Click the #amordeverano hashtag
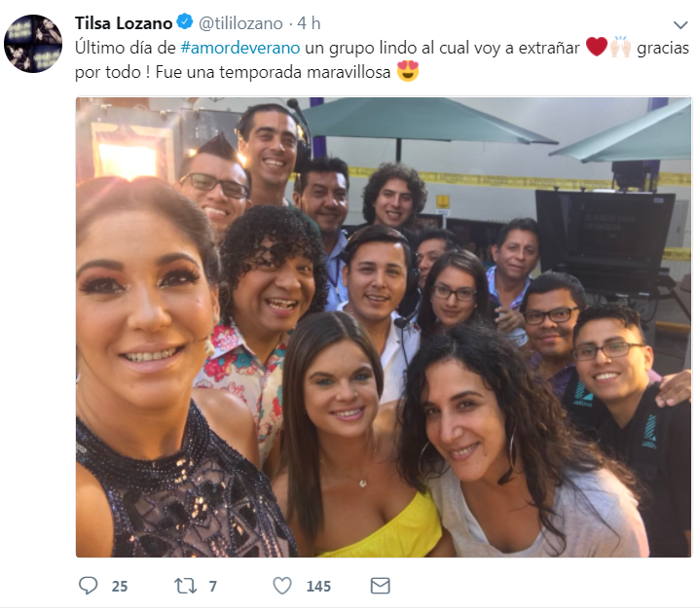This screenshot has height=611, width=700. (x=240, y=48)
